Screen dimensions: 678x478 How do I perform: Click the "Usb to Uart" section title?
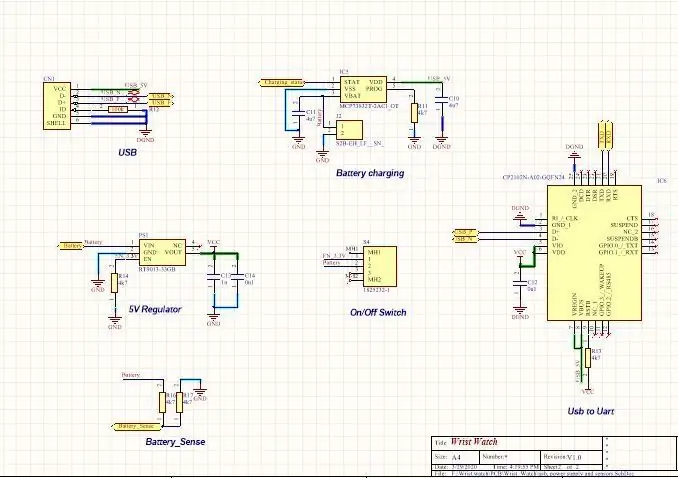(x=591, y=411)
